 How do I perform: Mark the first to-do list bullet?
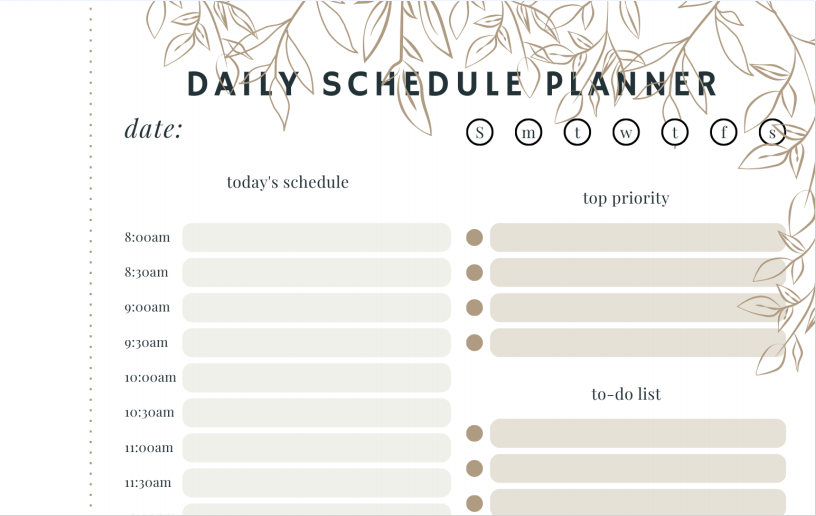[x=475, y=434]
